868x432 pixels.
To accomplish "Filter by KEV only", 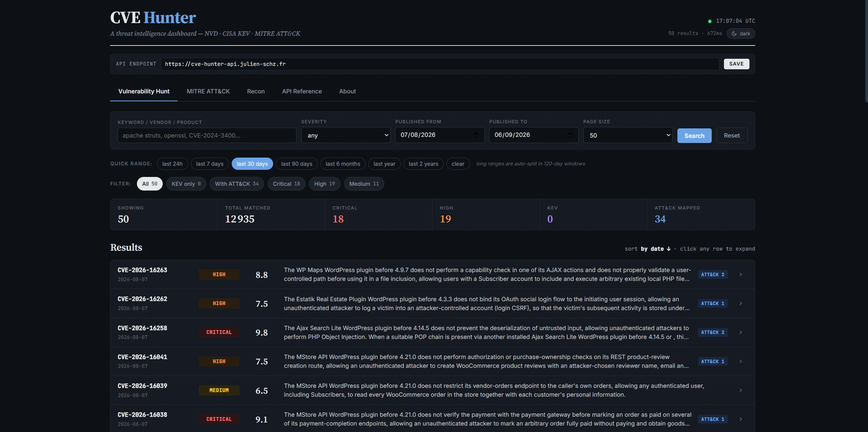I will [186, 184].
